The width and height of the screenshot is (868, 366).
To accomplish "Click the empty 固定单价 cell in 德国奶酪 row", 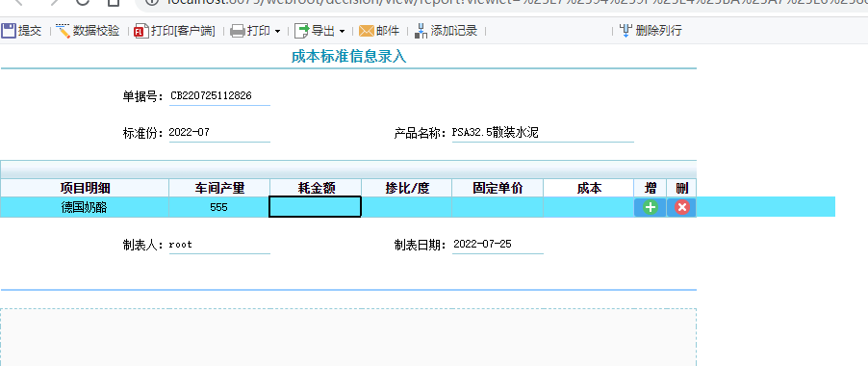I will 498,207.
